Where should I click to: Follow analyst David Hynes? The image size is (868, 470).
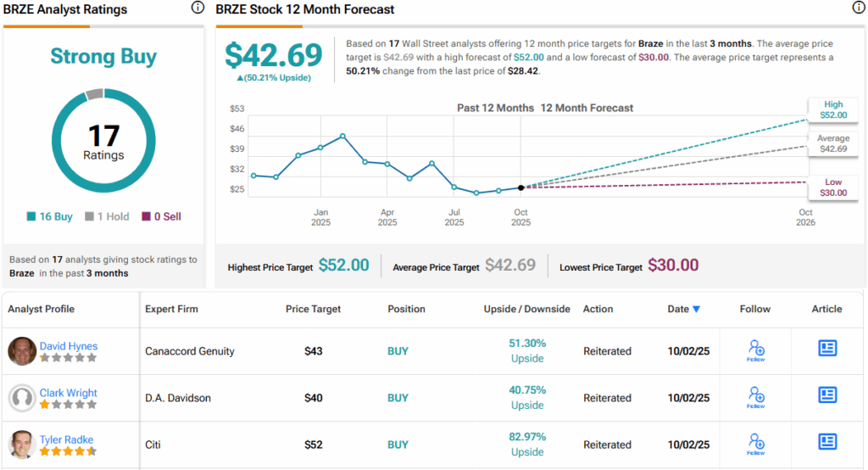pos(755,350)
